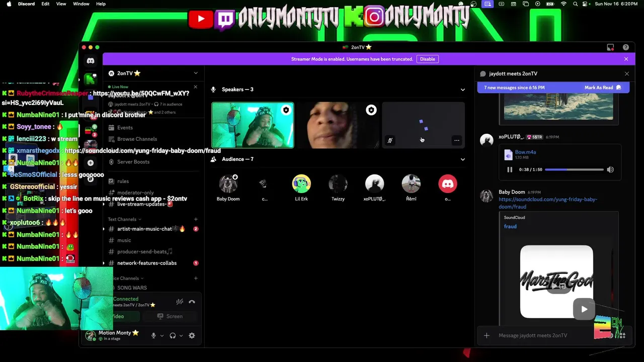Disable Streamer Mode from the banner

[x=427, y=59]
